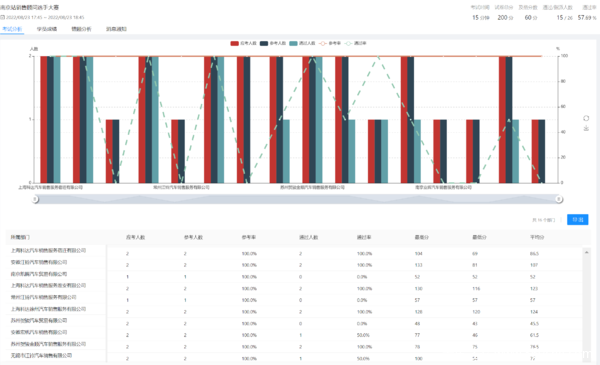Click the blue 导出 export button
The image size is (600, 365).
pyautogui.click(x=577, y=220)
